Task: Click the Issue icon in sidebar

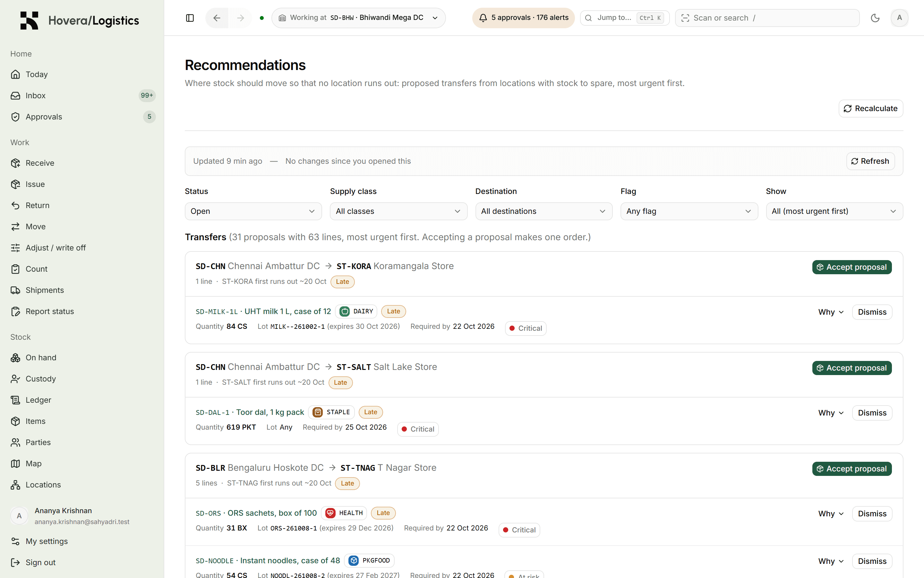Action: (15, 184)
